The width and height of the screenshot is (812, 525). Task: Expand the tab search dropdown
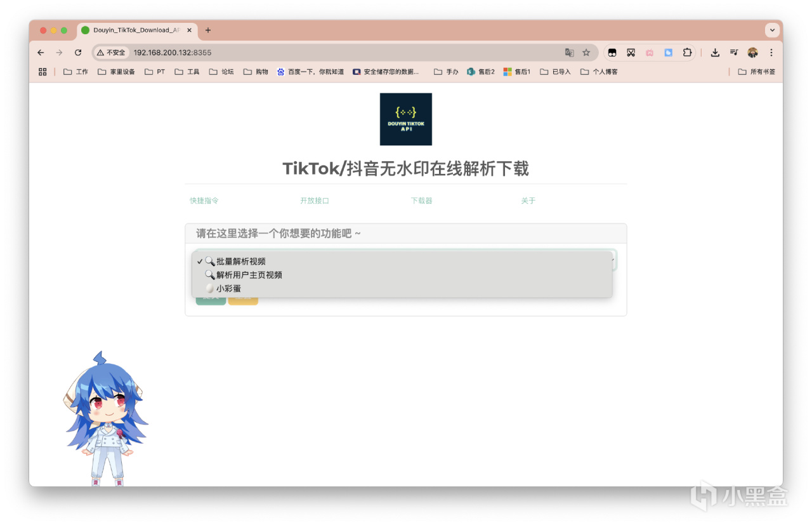(772, 30)
